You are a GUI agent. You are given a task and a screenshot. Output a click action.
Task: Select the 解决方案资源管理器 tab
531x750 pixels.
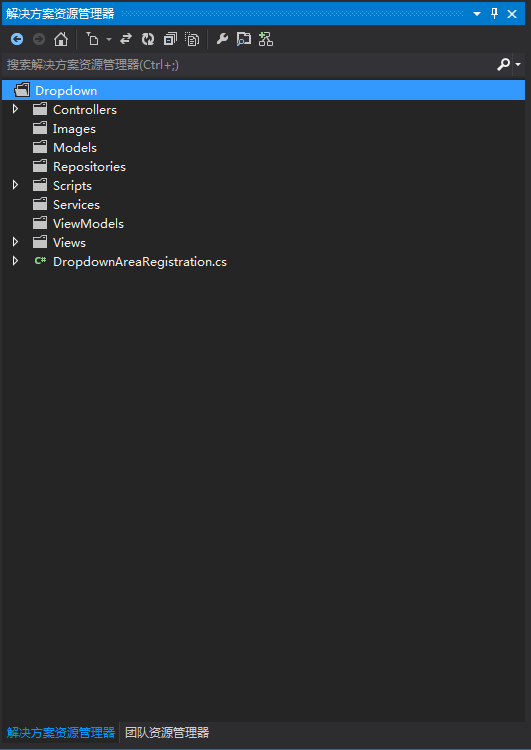point(61,732)
